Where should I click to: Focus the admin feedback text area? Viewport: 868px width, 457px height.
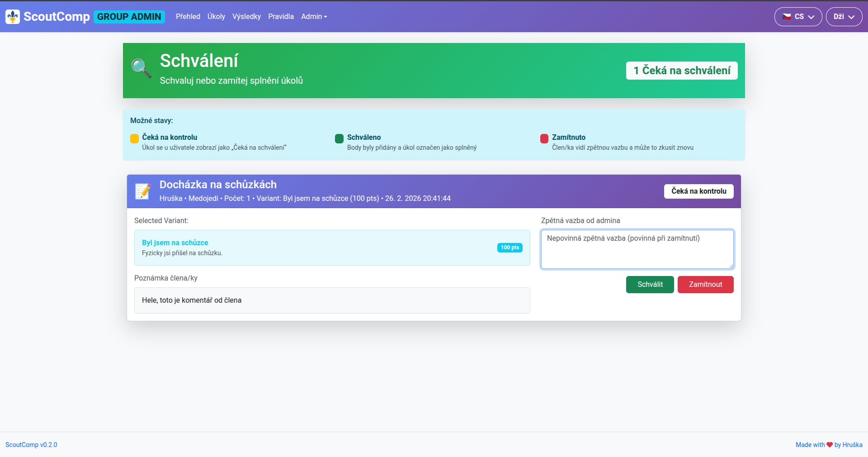637,249
